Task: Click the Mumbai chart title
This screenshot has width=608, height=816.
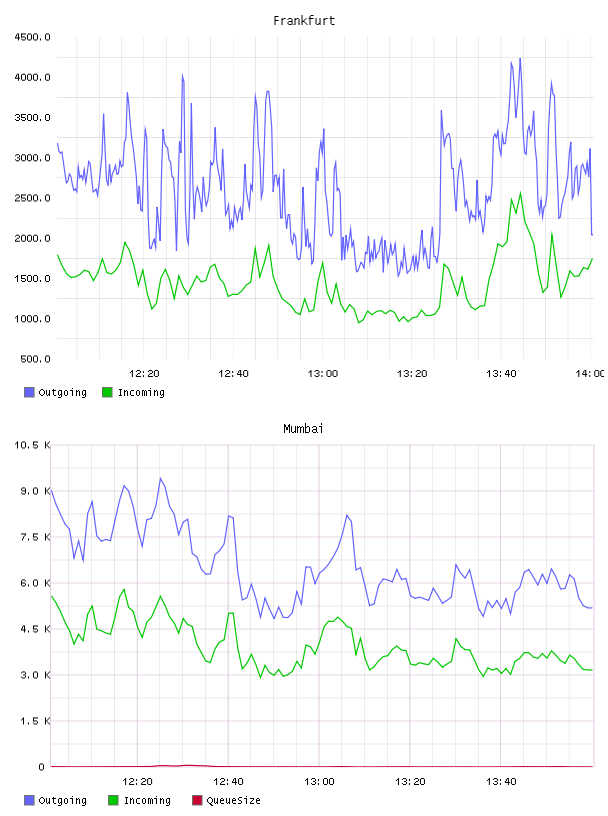Action: (303, 429)
